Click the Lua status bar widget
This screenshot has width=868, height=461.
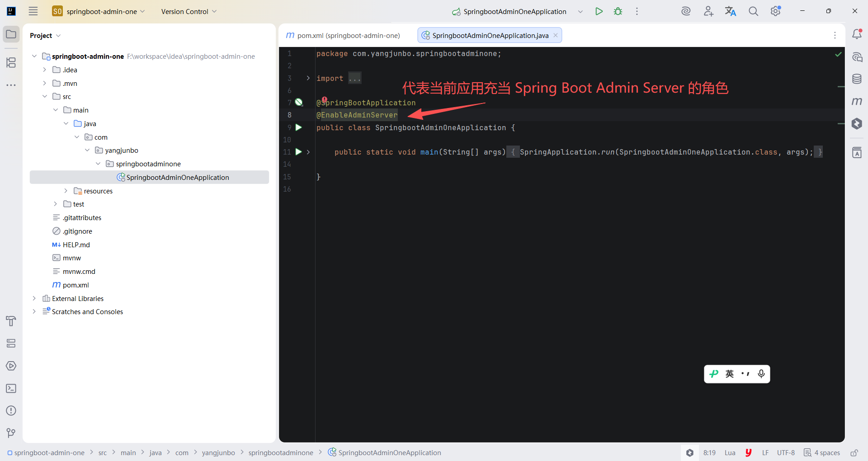(x=730, y=453)
